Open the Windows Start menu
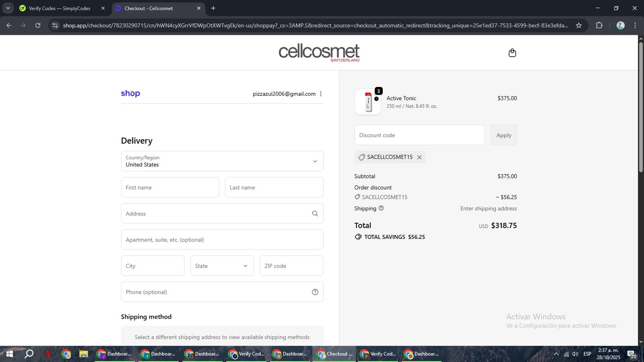This screenshot has width=644, height=362. coord(9,354)
